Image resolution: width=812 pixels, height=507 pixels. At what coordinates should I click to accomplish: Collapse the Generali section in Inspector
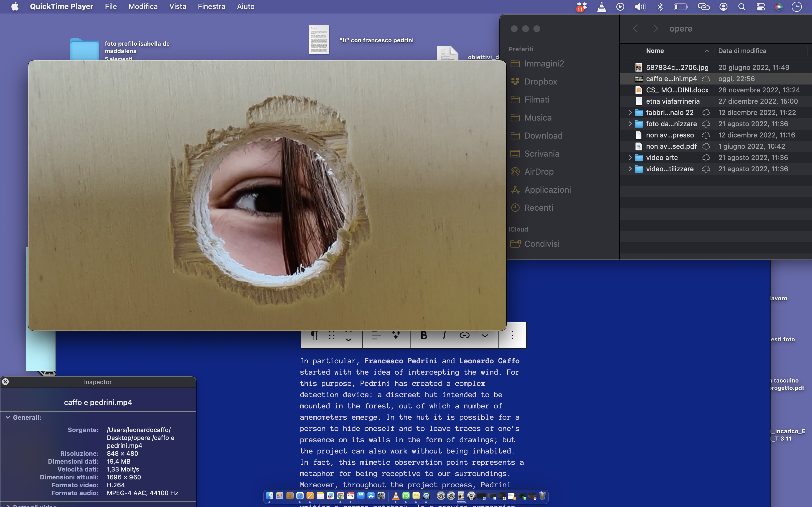click(8, 417)
